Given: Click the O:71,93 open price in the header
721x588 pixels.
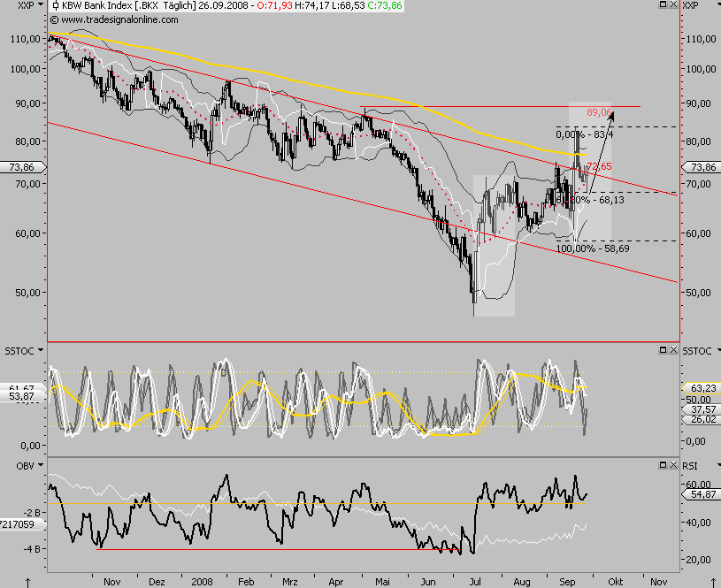Looking at the screenshot, I should pos(275,6).
